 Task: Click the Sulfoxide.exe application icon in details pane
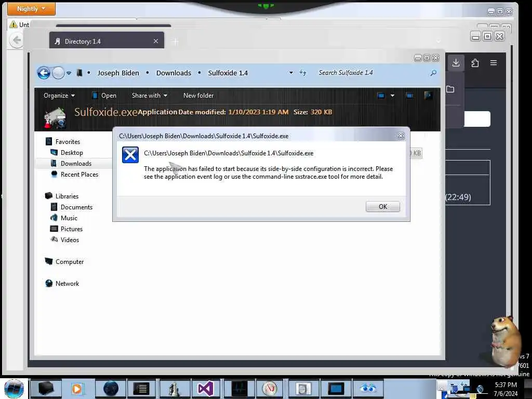[55, 118]
